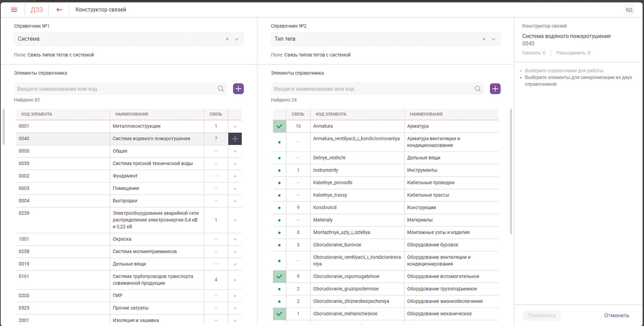644x326 pixels.
Task: Select the dot toggle for Дельные вещи row
Action: [235, 264]
